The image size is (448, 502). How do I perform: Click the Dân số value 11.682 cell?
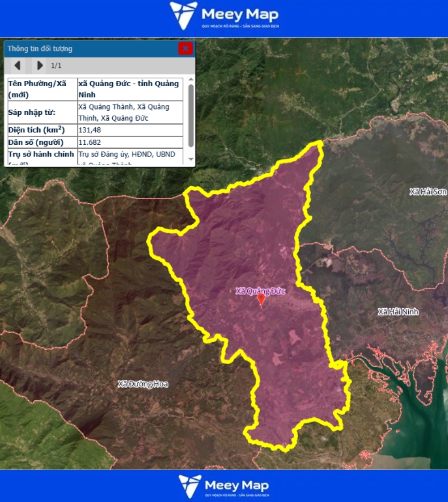tap(130, 142)
